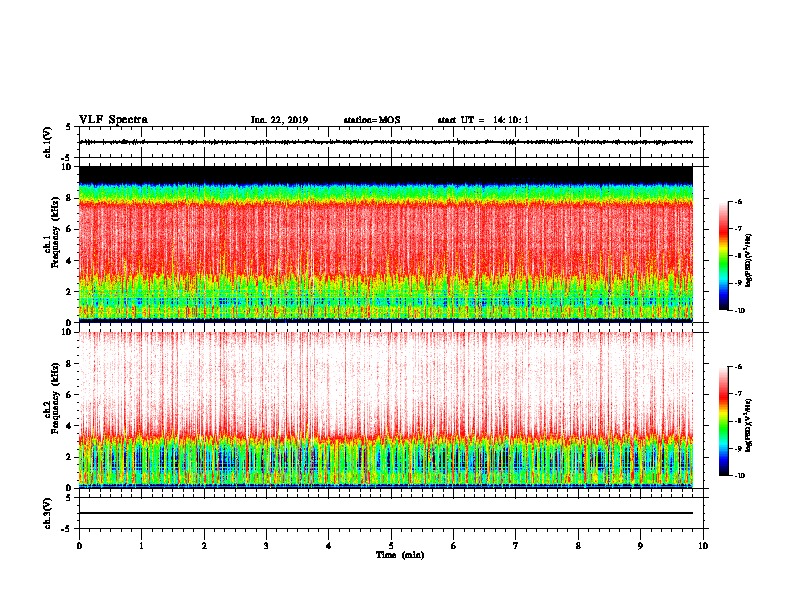Click the ch.1 color bar log(PSD) label
Screen dimensions: 792x612
pos(749,260)
